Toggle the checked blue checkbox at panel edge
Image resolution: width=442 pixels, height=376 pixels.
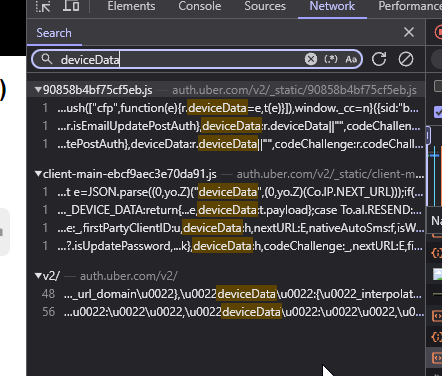click(438, 112)
